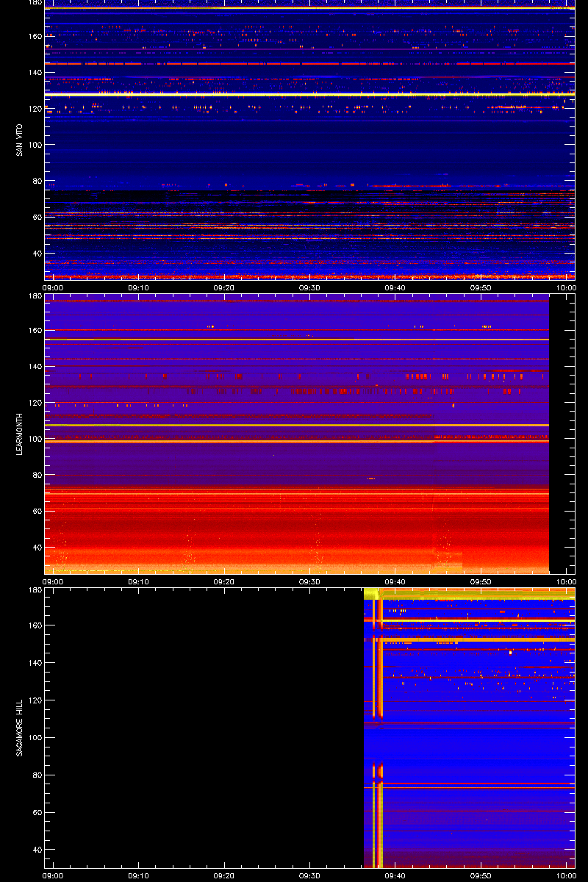Viewport: 588px width, 882px height.
Task: Click 09:40 on Sagamore Hill time axis
Action: pyautogui.click(x=395, y=876)
